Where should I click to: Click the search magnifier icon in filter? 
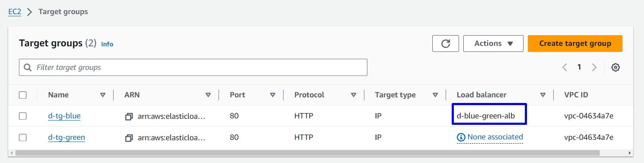28,67
